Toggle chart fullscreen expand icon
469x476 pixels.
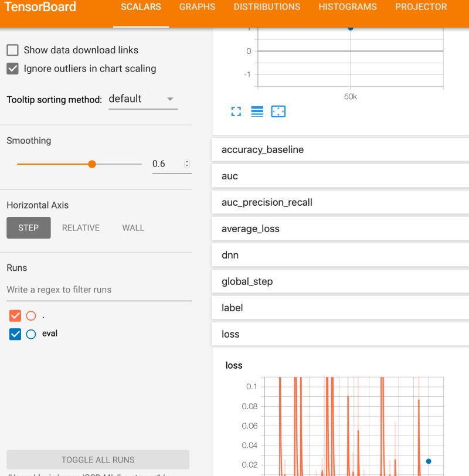coord(236,111)
